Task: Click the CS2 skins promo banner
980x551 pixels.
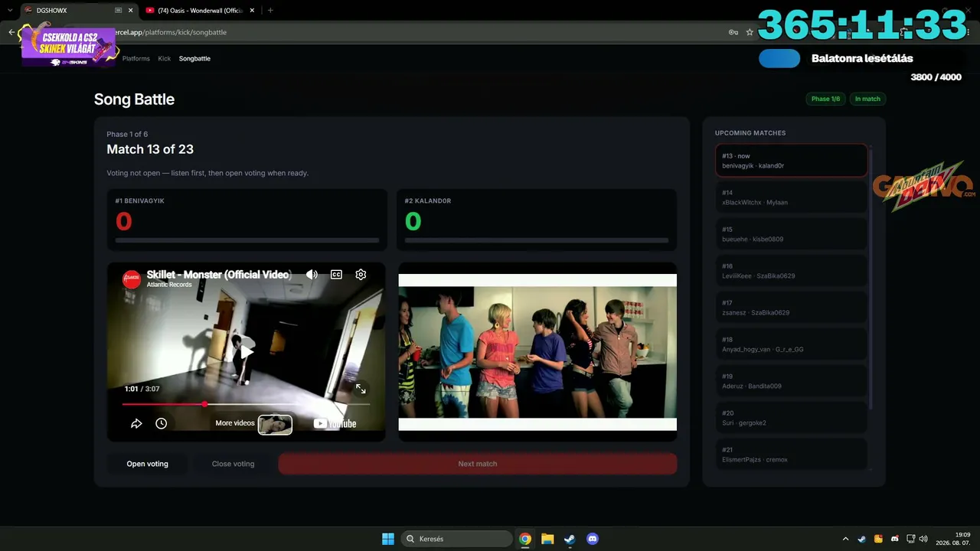Action: [67, 46]
